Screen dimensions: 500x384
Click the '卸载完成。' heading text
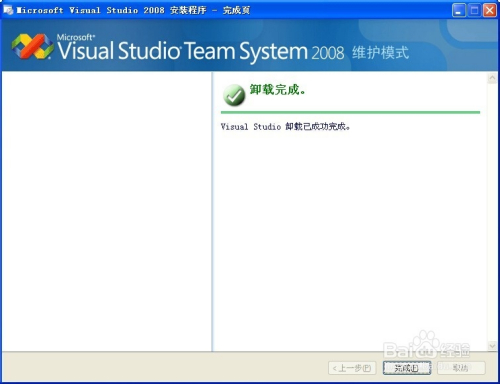click(x=277, y=90)
